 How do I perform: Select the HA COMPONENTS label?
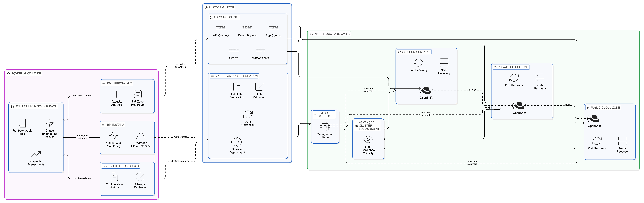click(225, 17)
